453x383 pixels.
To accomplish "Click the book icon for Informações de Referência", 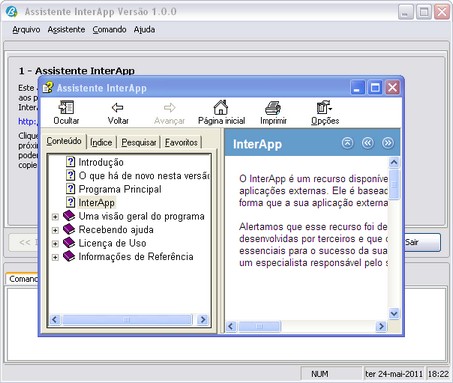I will [69, 256].
